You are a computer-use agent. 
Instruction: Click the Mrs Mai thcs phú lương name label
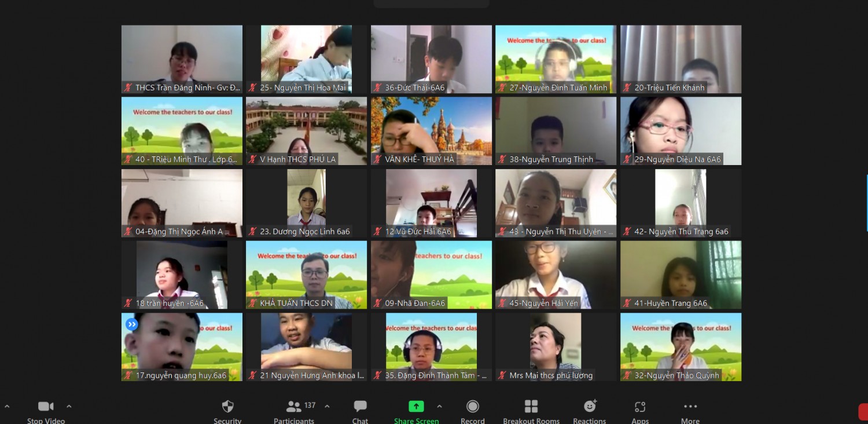pos(550,375)
